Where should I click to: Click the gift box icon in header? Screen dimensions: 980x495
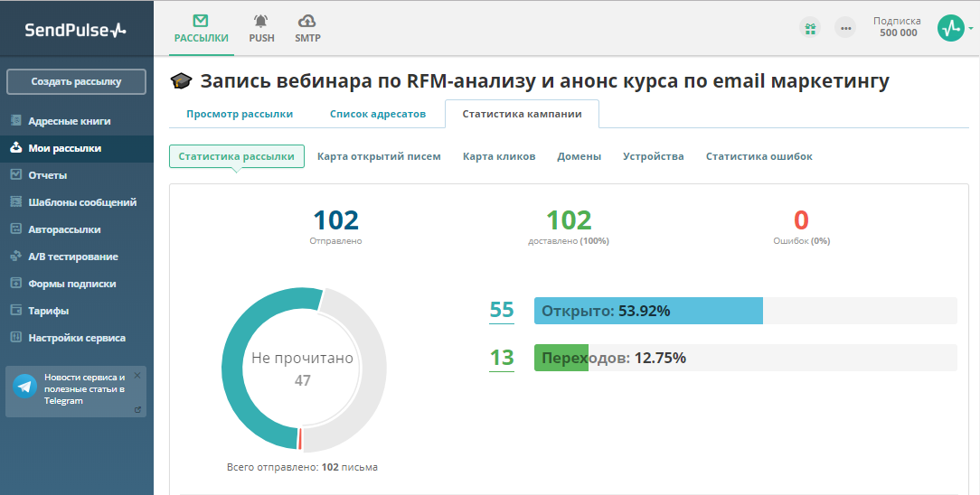click(x=809, y=28)
